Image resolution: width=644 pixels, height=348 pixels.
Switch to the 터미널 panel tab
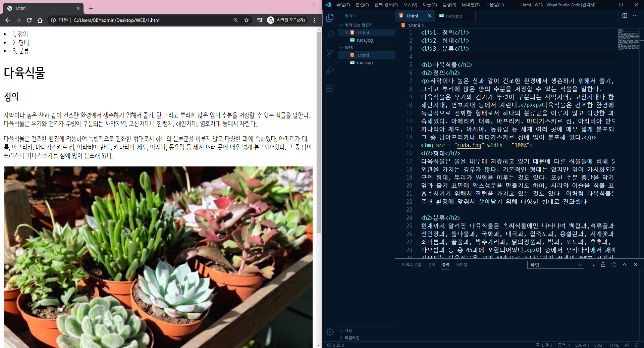pos(462,265)
